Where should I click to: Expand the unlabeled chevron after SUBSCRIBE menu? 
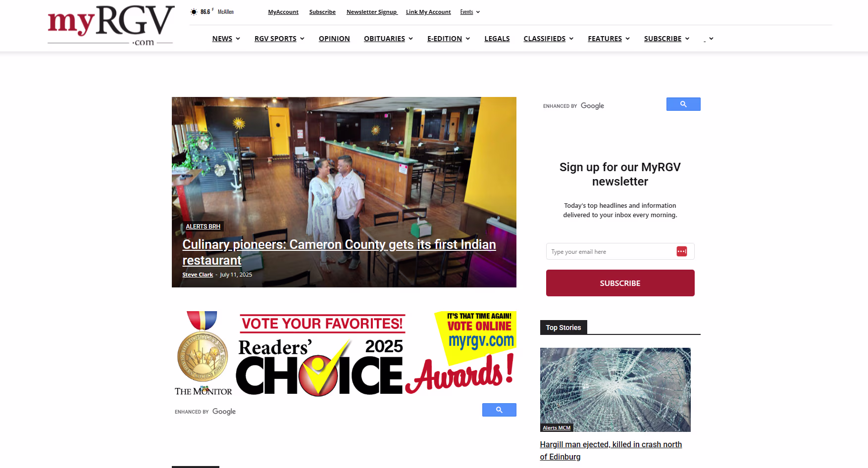[711, 39]
